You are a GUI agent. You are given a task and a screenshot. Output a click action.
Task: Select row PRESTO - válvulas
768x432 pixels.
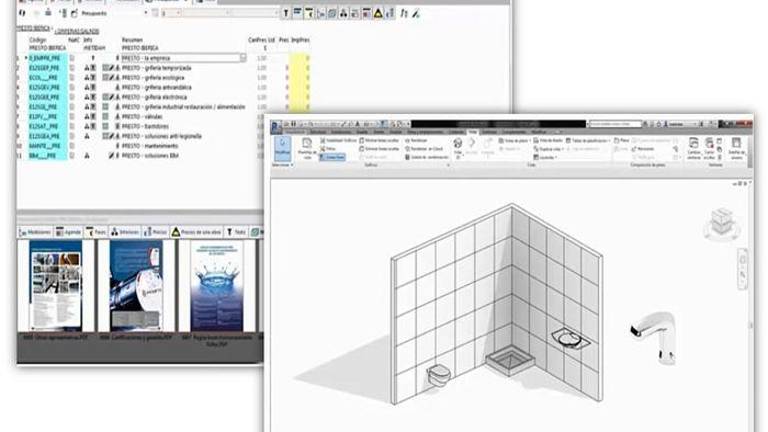[x=142, y=117]
